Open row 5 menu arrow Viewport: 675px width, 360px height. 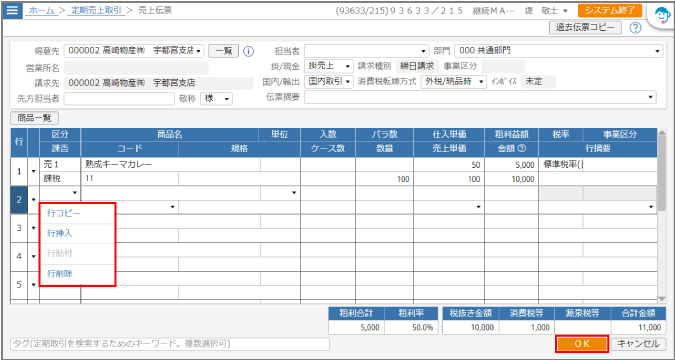[34, 285]
